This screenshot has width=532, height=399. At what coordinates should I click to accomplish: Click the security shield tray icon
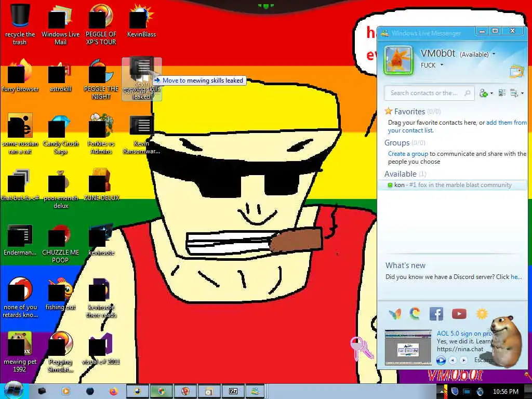(455, 392)
